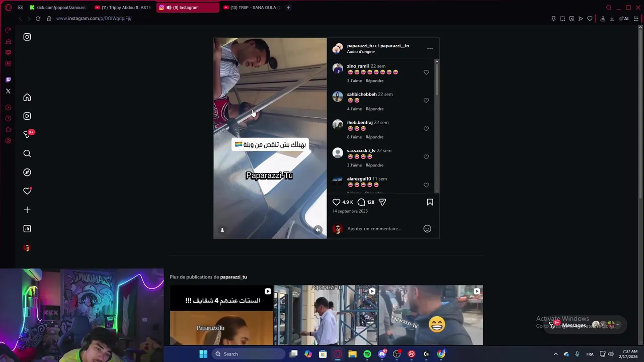Open Audio d'origine link
This screenshot has width=644, height=362.
pyautogui.click(x=361, y=52)
